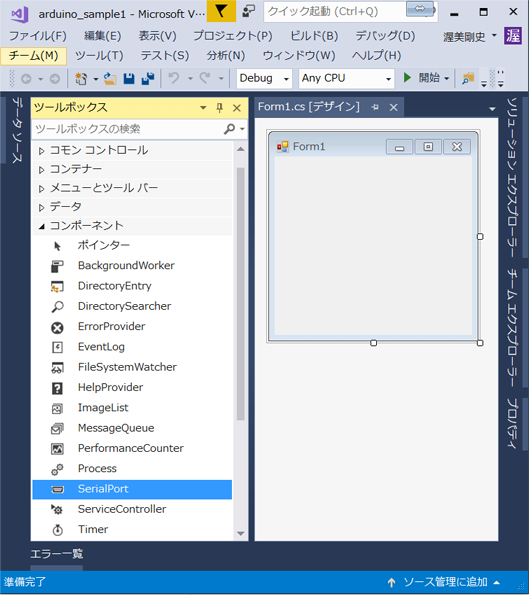Select the DirectoryEntry component icon
This screenshot has height=595, width=529.
[57, 286]
